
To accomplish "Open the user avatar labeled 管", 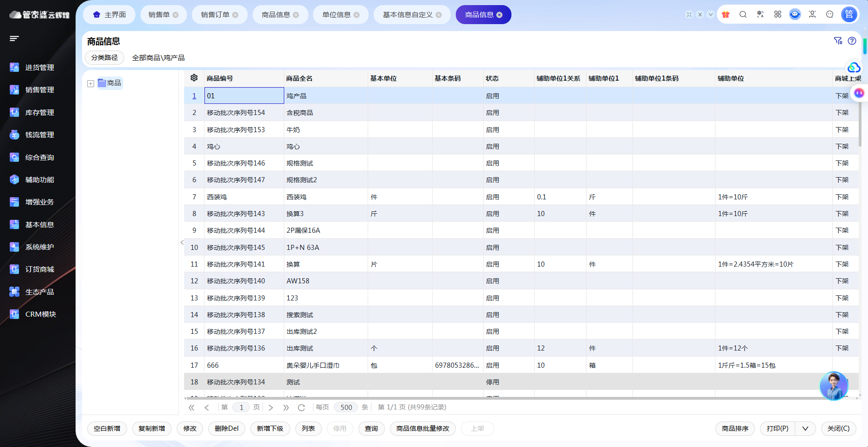I will (849, 14).
